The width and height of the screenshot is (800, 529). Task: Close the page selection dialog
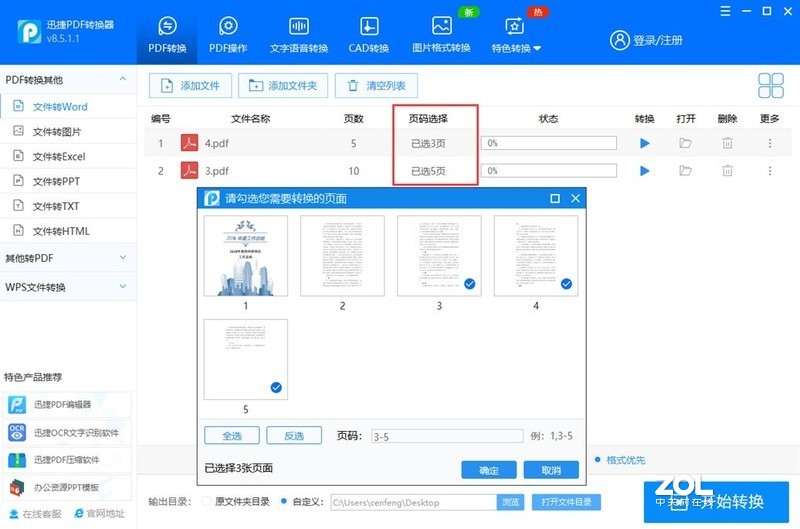(x=576, y=198)
